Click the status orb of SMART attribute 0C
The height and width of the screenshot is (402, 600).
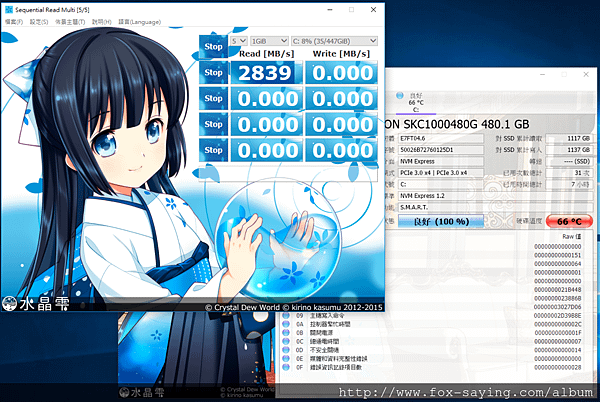click(x=286, y=341)
